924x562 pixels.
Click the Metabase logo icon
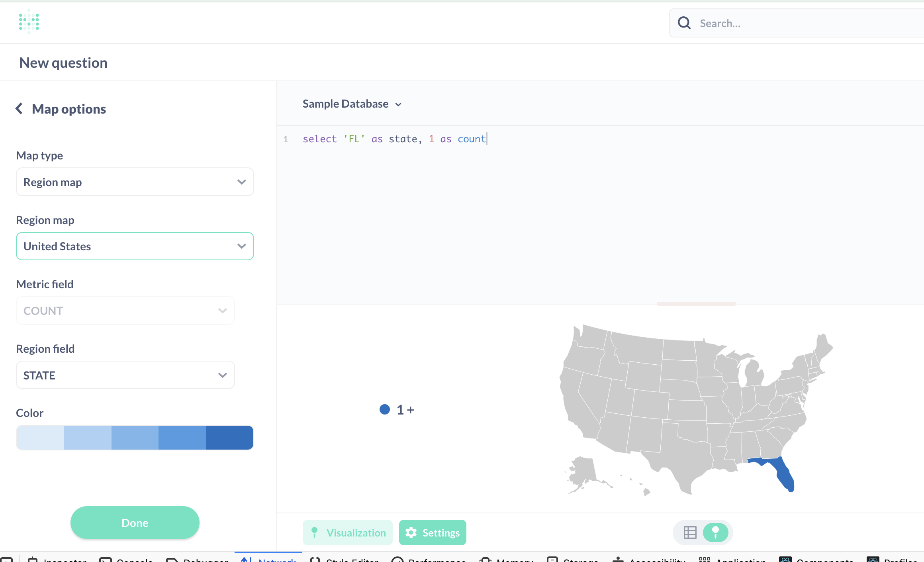tap(29, 22)
